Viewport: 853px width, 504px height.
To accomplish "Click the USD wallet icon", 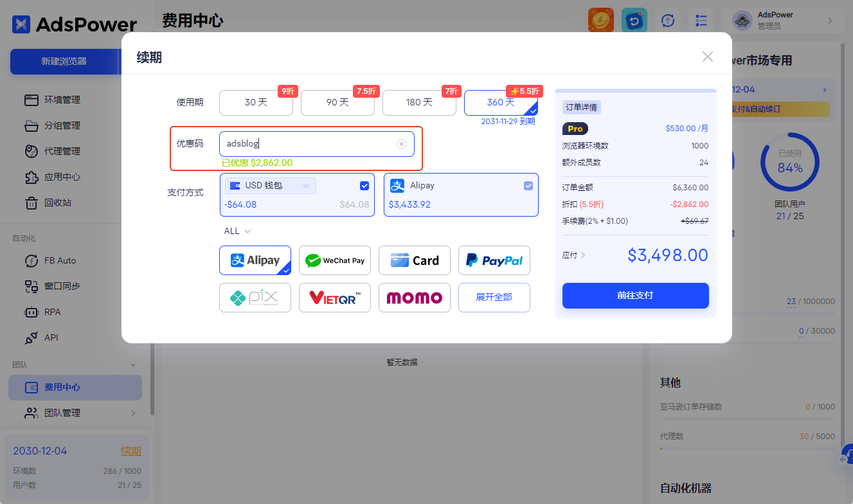I will point(235,186).
